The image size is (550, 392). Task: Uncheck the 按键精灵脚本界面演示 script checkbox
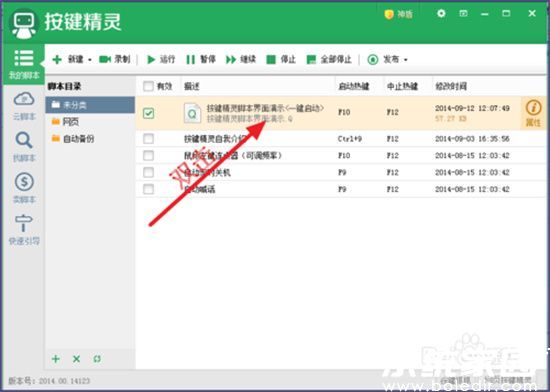[x=148, y=113]
